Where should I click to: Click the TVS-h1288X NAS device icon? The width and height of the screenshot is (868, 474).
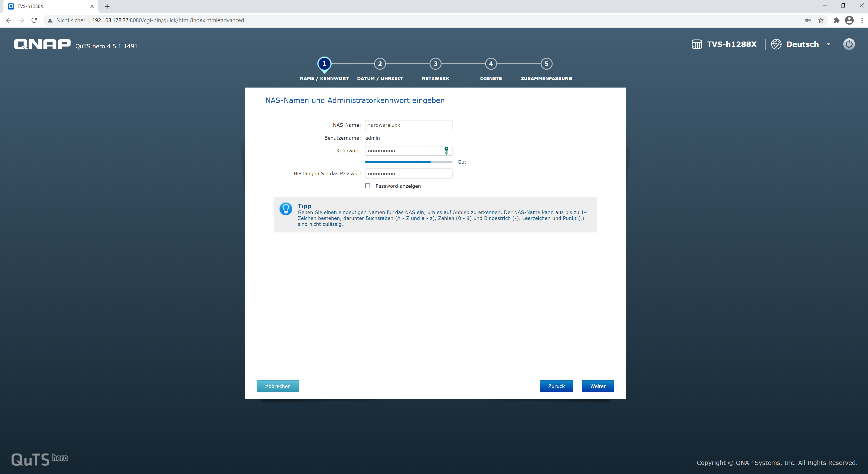[x=697, y=44]
